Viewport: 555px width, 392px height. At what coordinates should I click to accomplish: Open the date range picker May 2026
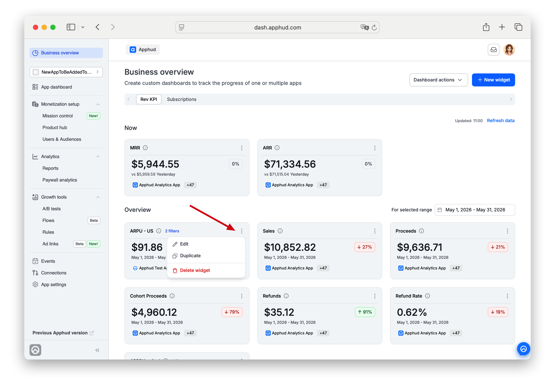coord(475,210)
